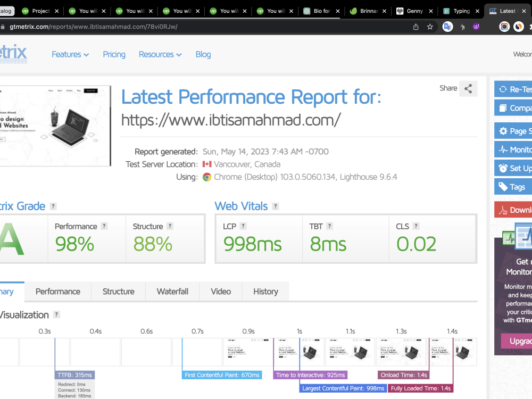
Task: Click the filmstrip frame under 1.1s
Action: click(350, 352)
